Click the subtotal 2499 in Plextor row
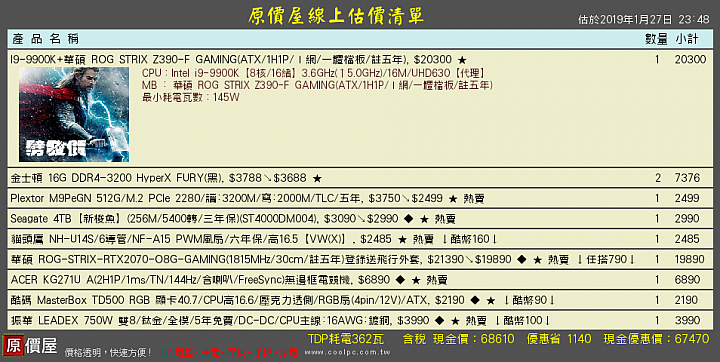 [x=687, y=198]
